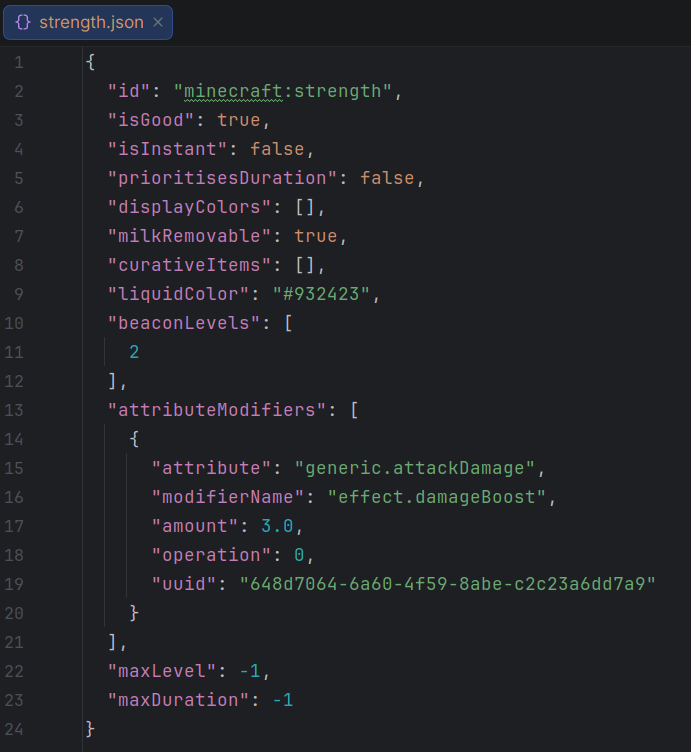Click the "attributeModifiers" key
Image resolution: width=691 pixels, height=752 pixels.
[x=217, y=410]
